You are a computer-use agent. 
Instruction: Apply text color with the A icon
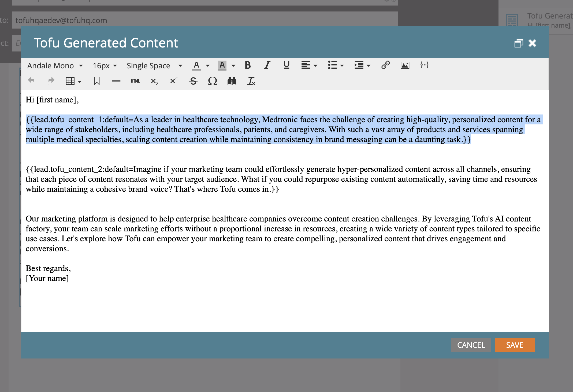click(x=196, y=65)
